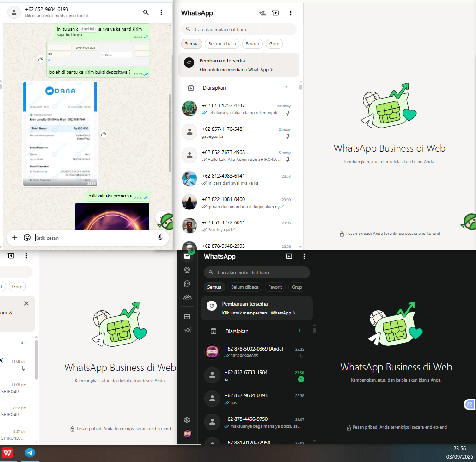Open chat +62 812-4983-6141
This screenshot has height=462, width=476.
pos(239,179)
